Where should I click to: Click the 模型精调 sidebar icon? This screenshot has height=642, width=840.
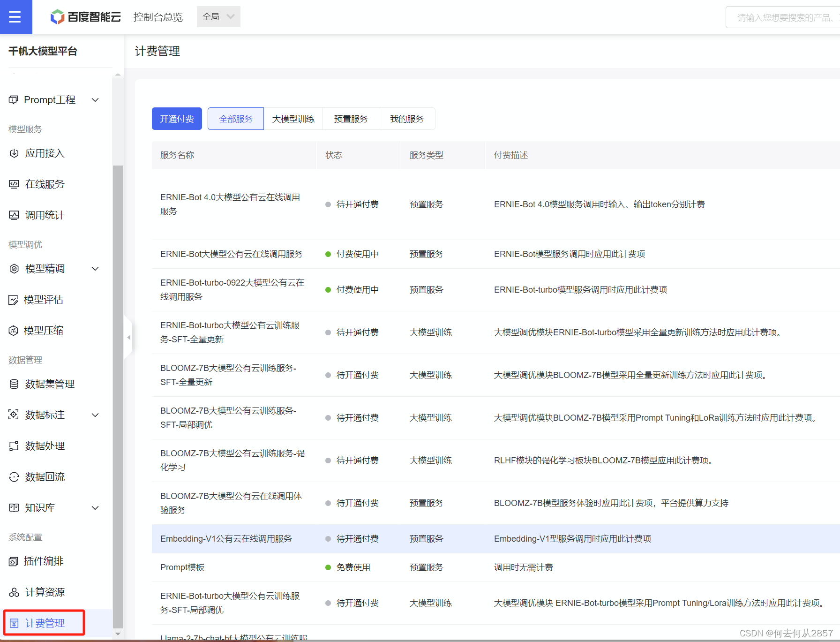coord(14,269)
